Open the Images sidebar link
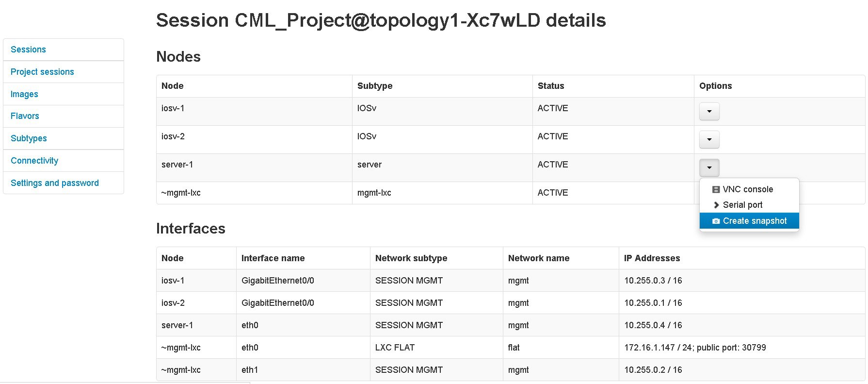The height and width of the screenshot is (384, 868). pos(24,94)
